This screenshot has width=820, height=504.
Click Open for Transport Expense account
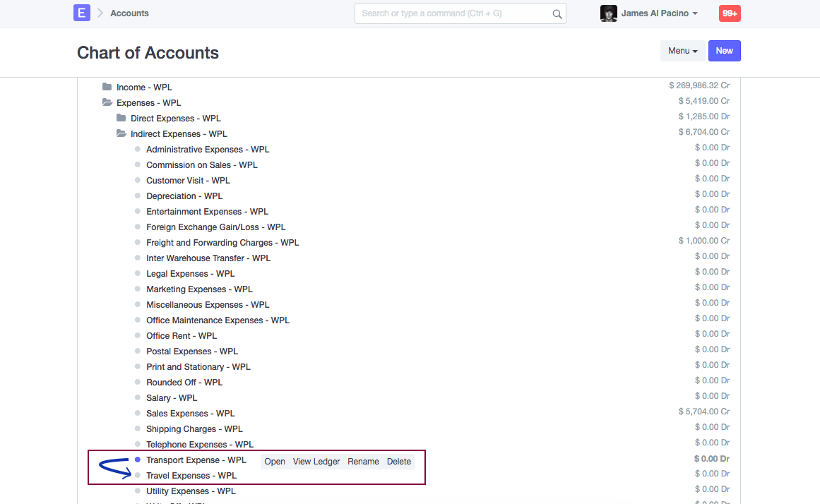tap(275, 462)
